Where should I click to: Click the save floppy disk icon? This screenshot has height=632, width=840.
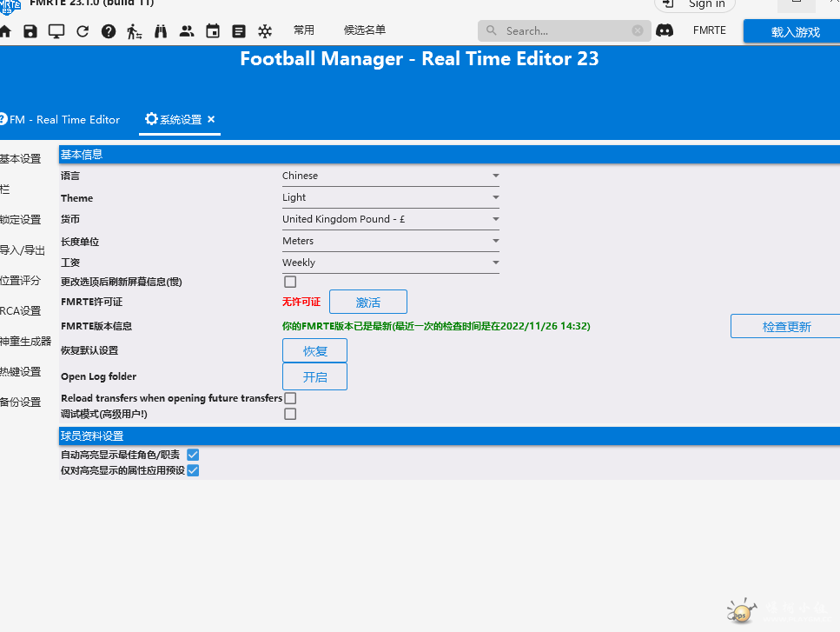[30, 31]
